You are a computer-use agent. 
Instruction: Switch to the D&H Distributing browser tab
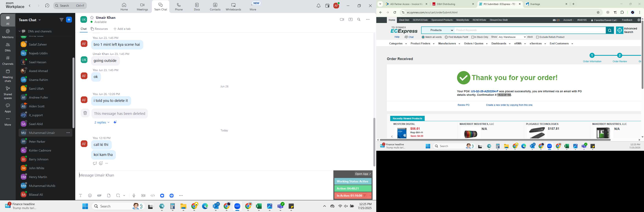pos(453,4)
